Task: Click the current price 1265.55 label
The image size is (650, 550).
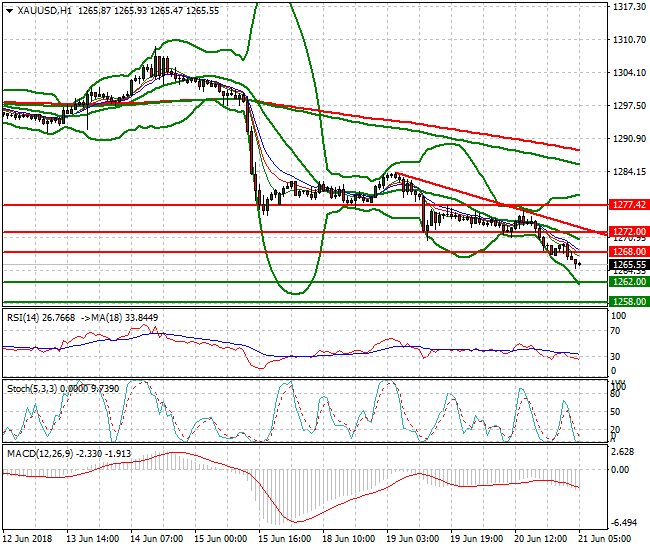Action: pos(627,264)
